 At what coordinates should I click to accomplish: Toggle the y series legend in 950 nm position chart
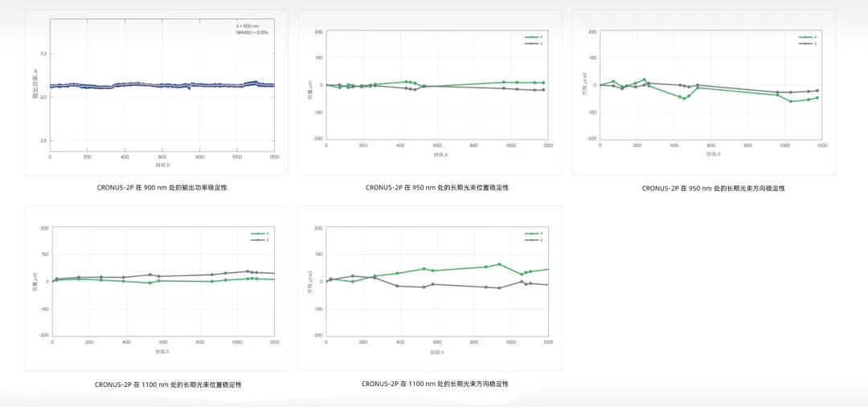[x=534, y=43]
